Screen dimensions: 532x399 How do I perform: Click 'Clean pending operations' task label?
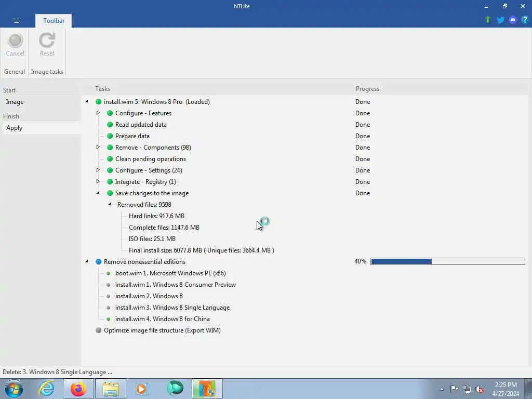coord(150,159)
